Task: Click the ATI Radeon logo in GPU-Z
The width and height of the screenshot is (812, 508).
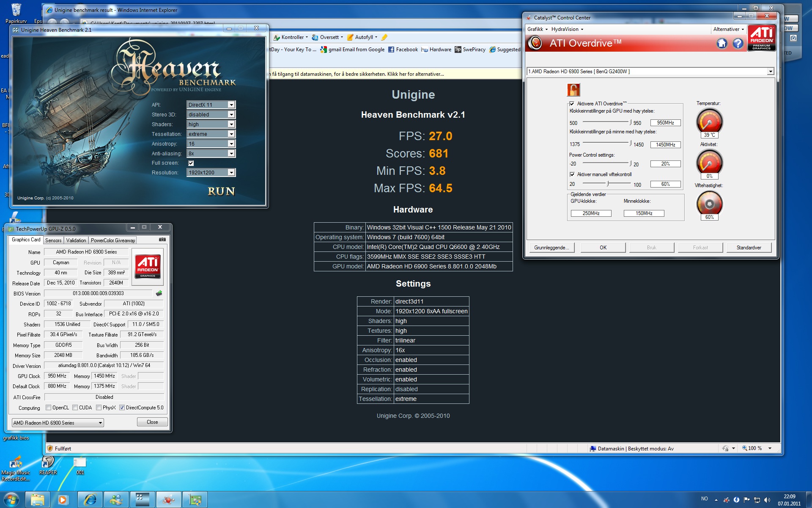Action: click(148, 266)
